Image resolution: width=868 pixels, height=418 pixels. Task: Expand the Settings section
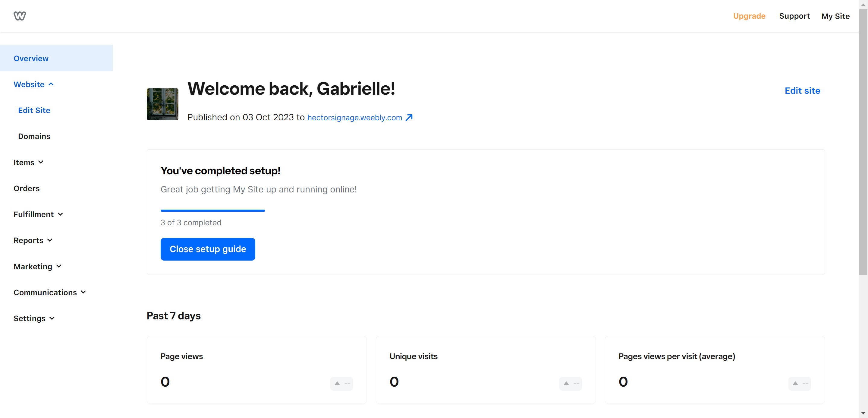[34, 318]
